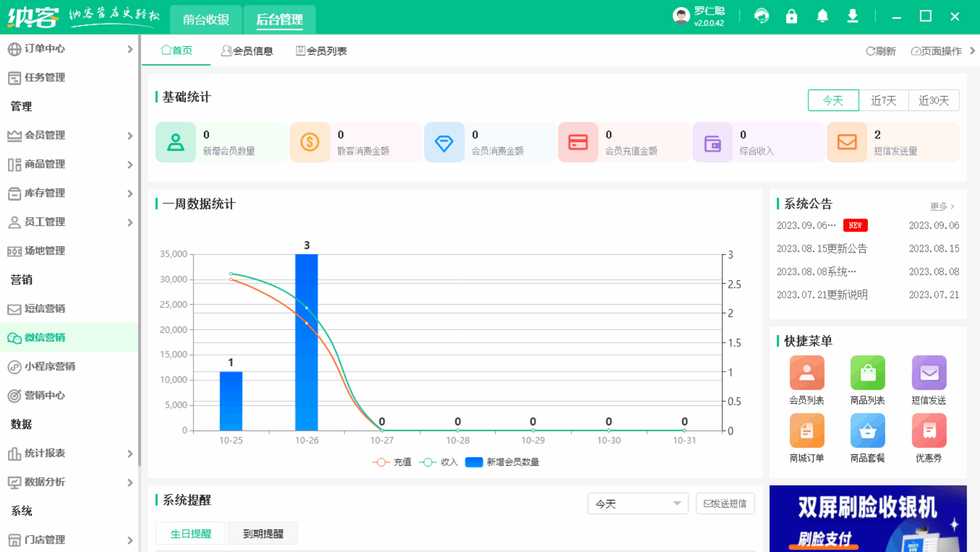Click the download icon near the top right
Viewport: 980px width, 552px height.
point(853,16)
